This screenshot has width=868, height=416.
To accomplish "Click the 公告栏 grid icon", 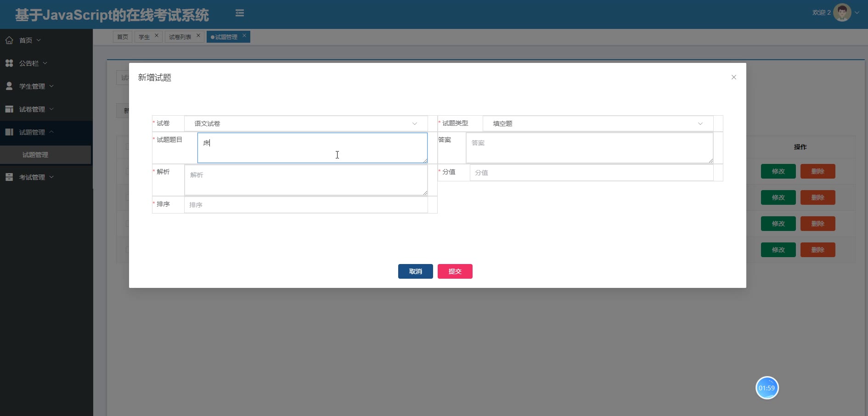I will tap(9, 63).
